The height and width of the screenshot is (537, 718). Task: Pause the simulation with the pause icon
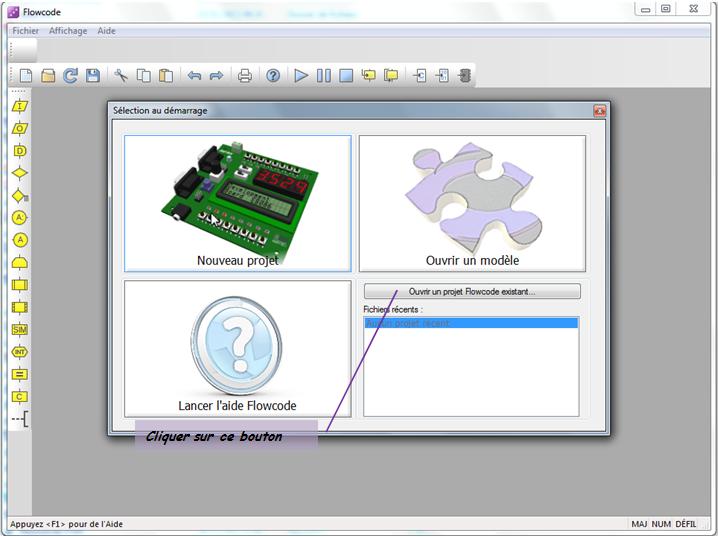pyautogui.click(x=323, y=75)
